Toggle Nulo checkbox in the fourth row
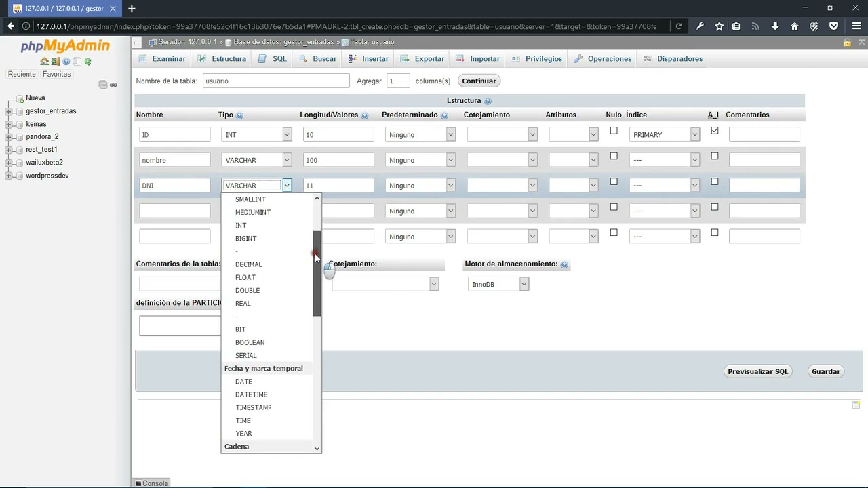The image size is (868, 488). tap(614, 207)
